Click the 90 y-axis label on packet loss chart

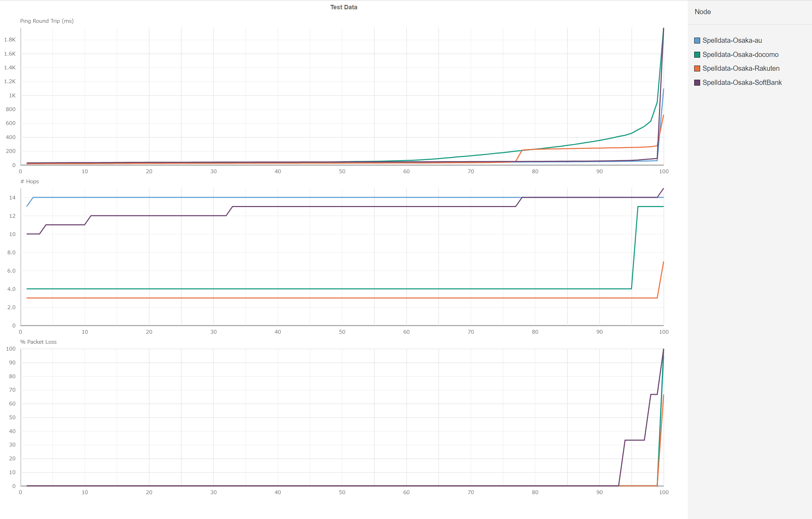[12, 363]
